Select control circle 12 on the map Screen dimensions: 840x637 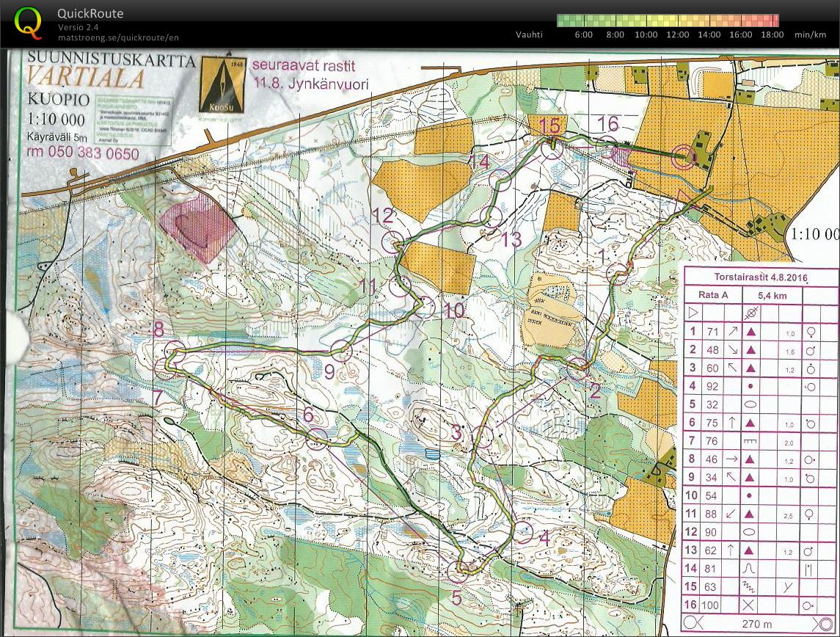point(395,243)
